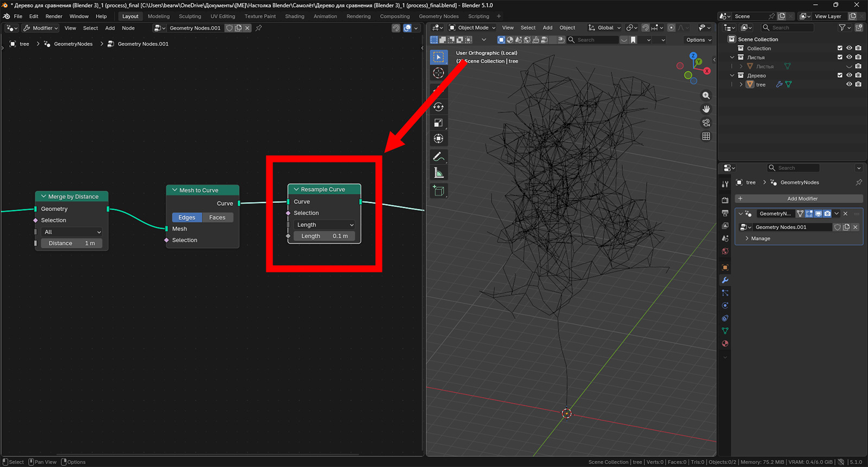Select the Cursor tool in viewport toolbar
Image resolution: width=868 pixels, height=467 pixels.
coord(438,73)
